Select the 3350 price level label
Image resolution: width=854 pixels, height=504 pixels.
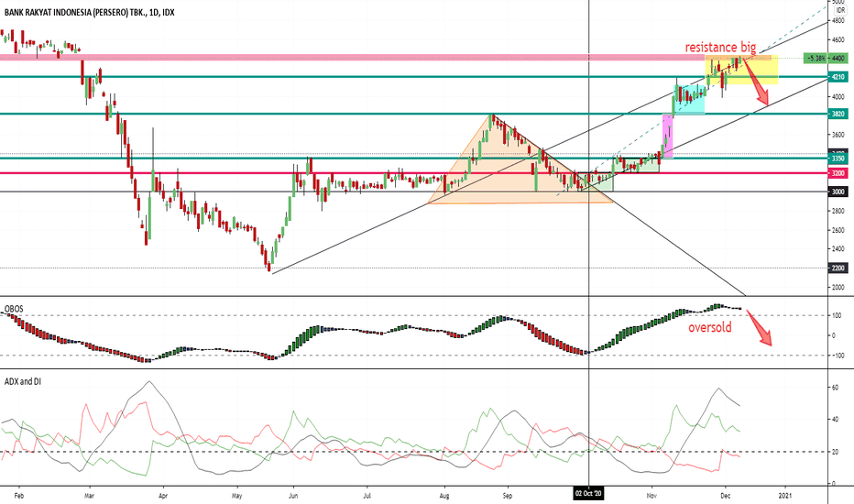click(x=838, y=159)
